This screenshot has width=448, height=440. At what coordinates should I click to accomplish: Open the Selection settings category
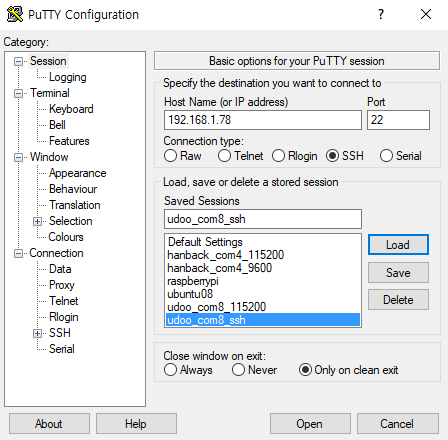click(71, 221)
